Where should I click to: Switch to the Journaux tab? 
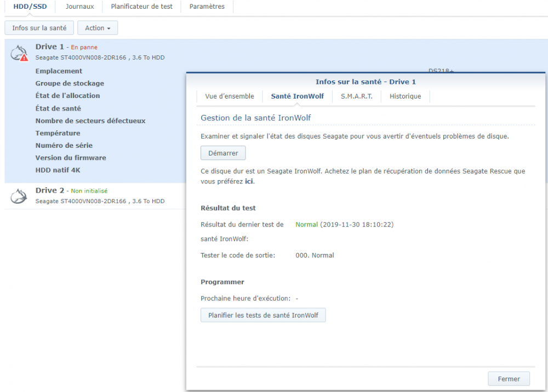(x=79, y=6)
